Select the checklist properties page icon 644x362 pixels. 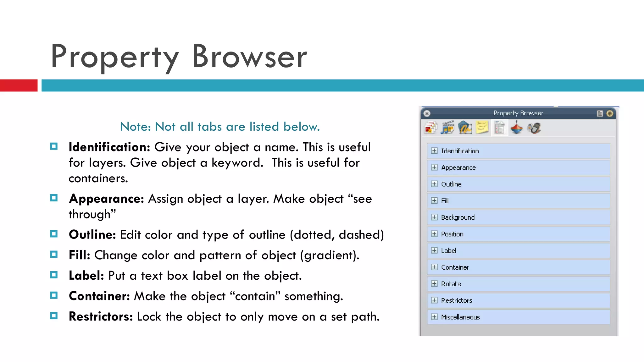(499, 128)
